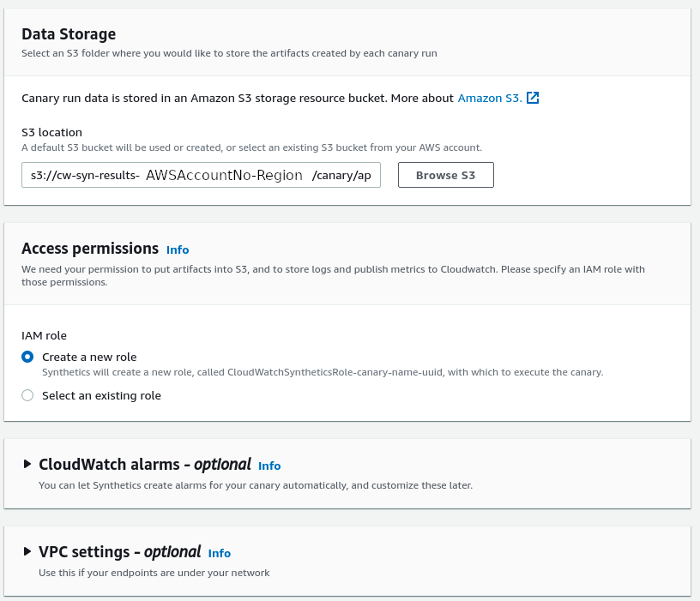Click the S3 location field label

coord(51,133)
